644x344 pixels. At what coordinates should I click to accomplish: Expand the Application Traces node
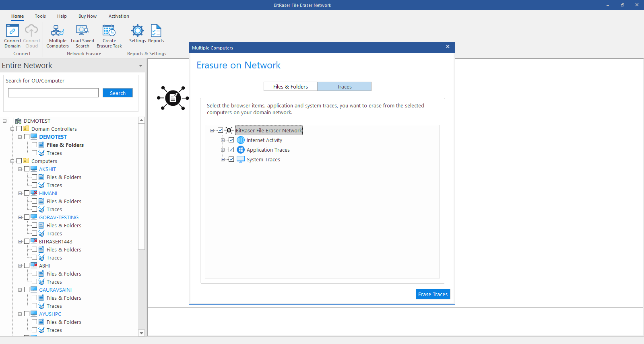coord(223,150)
